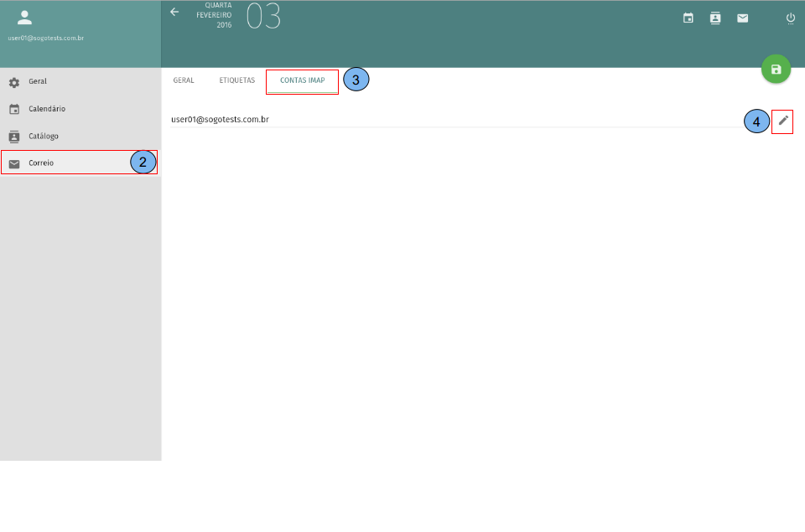Select the Contas IMAP tab

point(302,80)
